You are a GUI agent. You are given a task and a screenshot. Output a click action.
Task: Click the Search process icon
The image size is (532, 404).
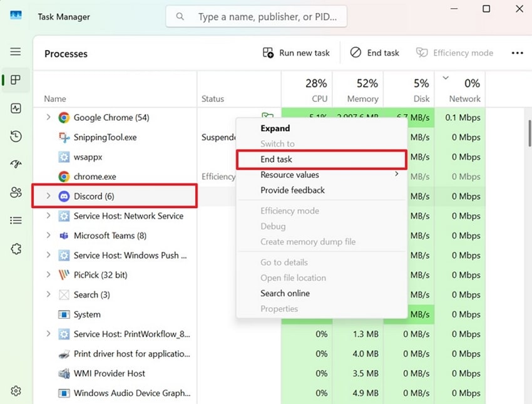pos(64,294)
